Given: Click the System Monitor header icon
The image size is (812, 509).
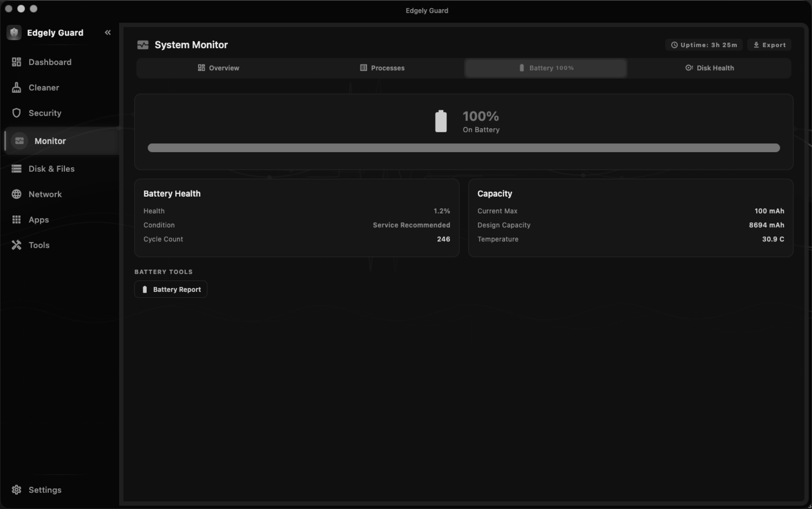Looking at the screenshot, I should pos(143,45).
